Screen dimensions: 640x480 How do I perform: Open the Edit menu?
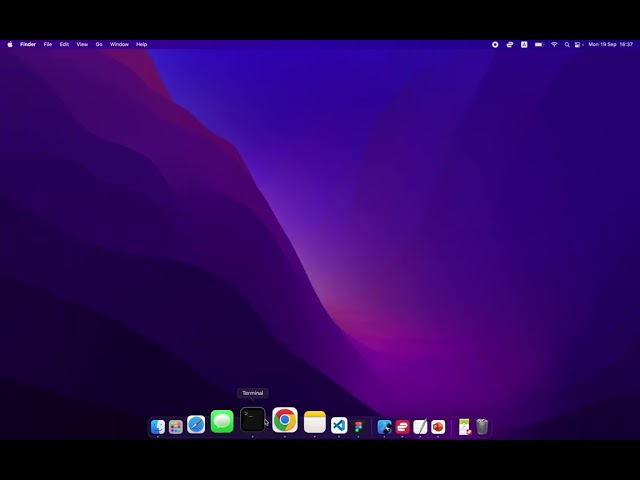(64, 44)
